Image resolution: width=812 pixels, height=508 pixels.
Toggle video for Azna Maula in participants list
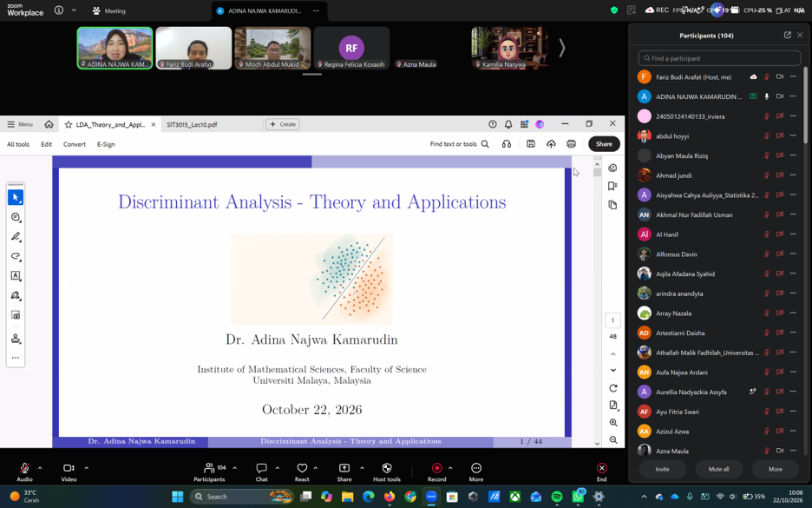(x=779, y=451)
